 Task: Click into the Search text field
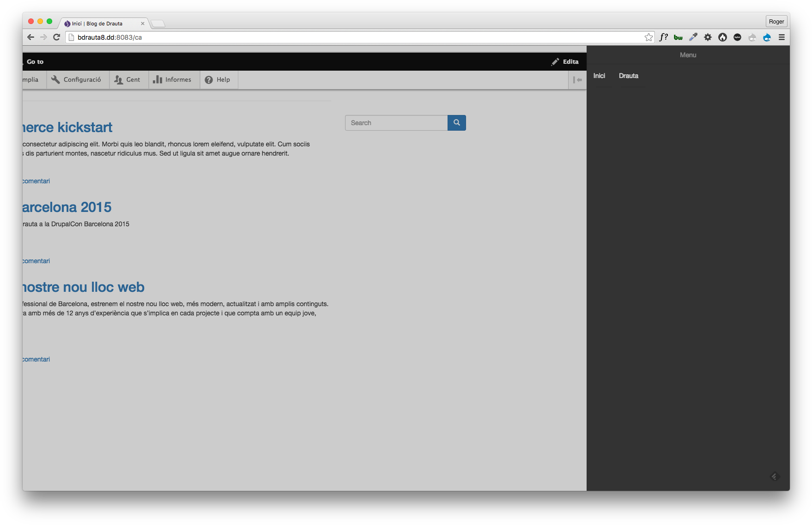click(x=396, y=123)
